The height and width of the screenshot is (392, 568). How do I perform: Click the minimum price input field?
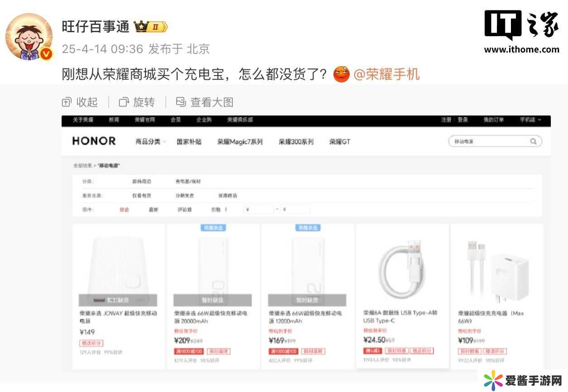coord(259,210)
